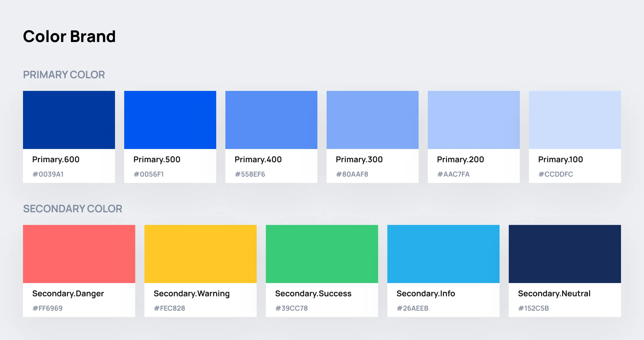
Task: Click the Secondary.Neutral navy swatch
Action: click(565, 254)
